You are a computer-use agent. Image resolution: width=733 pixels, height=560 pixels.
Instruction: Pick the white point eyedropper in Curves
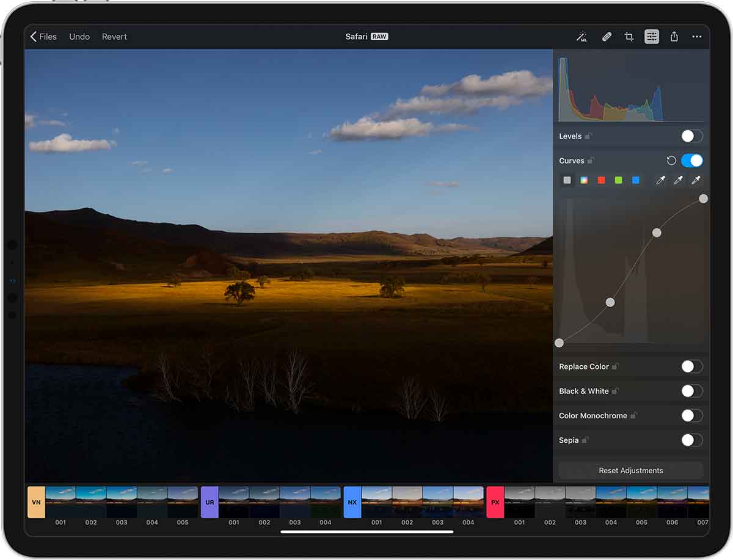click(x=696, y=180)
